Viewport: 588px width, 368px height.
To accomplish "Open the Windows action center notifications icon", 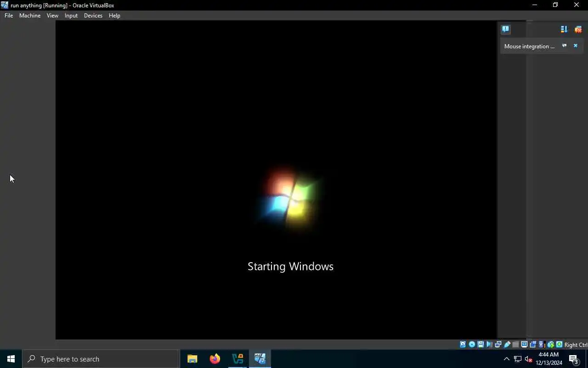I will tap(574, 359).
